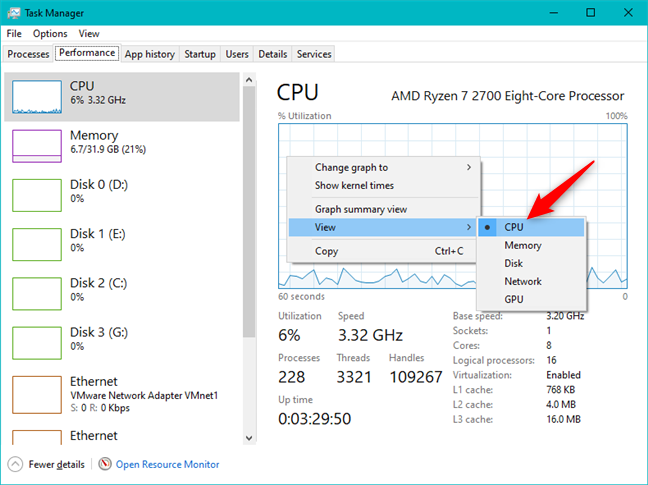Image resolution: width=648 pixels, height=485 pixels.
Task: Switch to the Performance tab
Action: 87,53
